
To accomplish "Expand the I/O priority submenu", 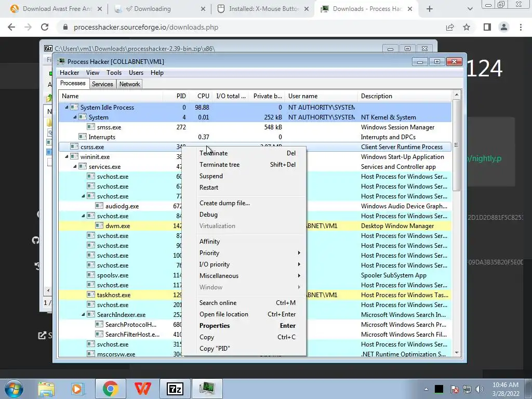I will click(x=250, y=264).
